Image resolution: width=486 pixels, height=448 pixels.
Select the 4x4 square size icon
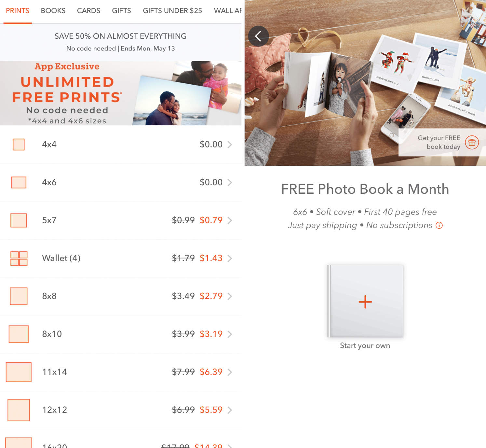click(19, 145)
